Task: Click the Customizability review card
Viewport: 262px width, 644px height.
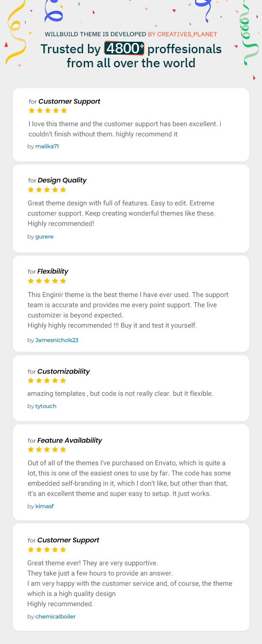Action: pos(131,388)
